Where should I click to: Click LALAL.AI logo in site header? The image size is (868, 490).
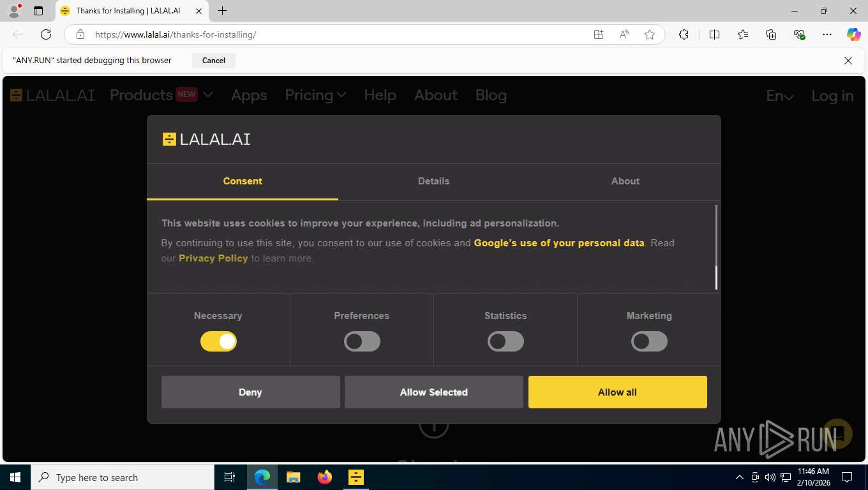52,95
